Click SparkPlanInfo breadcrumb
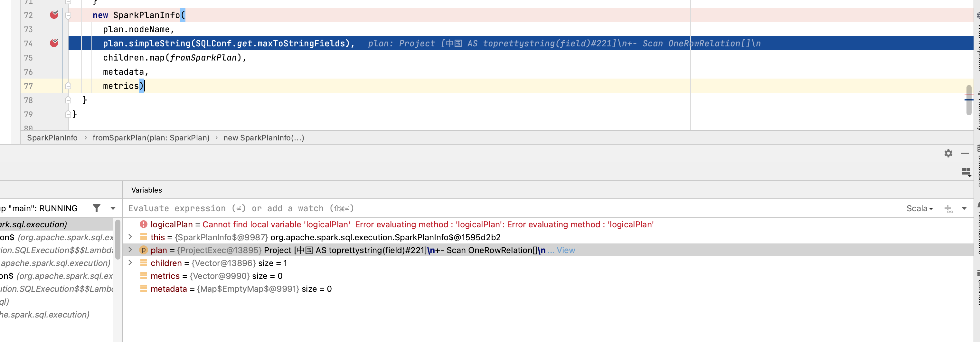Image resolution: width=980 pixels, height=342 pixels. point(52,138)
